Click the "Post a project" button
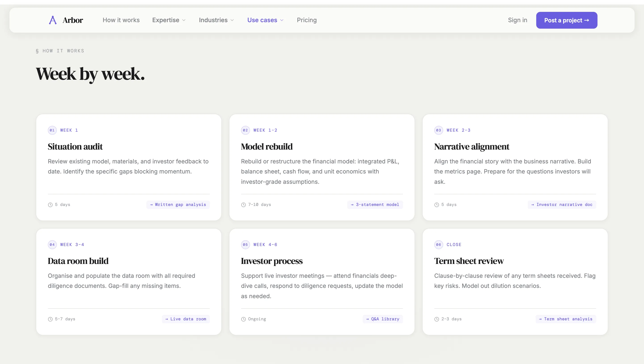 566,20
